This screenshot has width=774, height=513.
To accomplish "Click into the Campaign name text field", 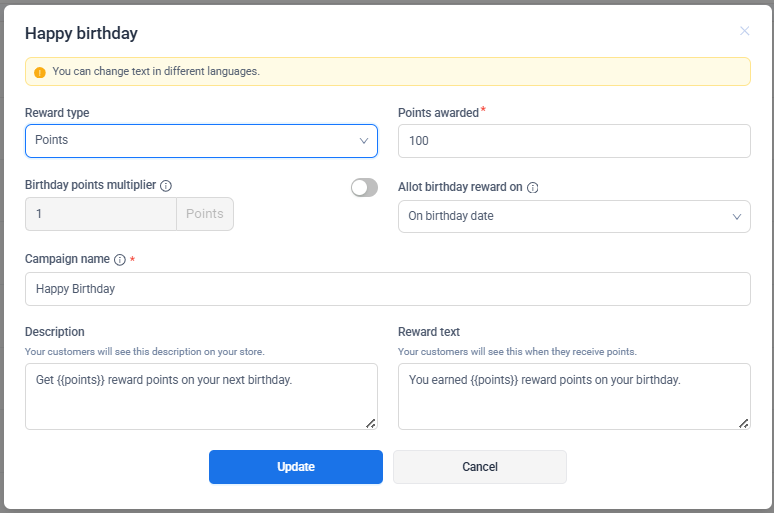I will [x=387, y=289].
